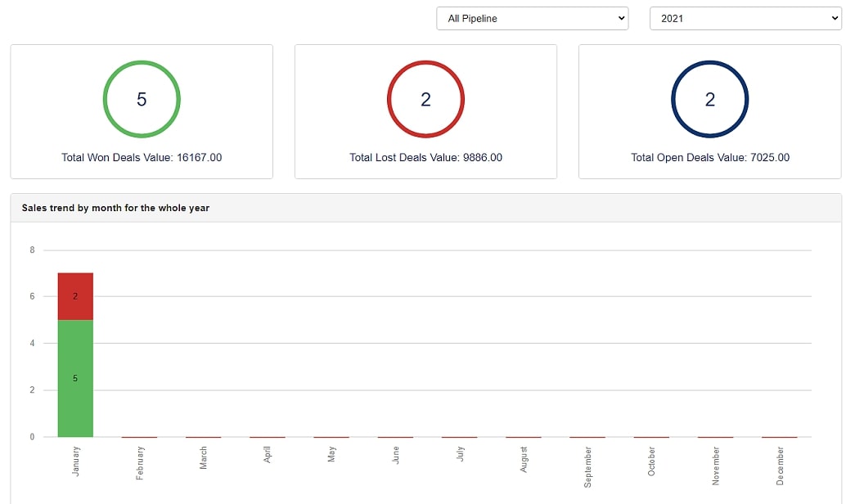The width and height of the screenshot is (846, 504).
Task: Click the Total Open Deals Value text
Action: coord(709,157)
